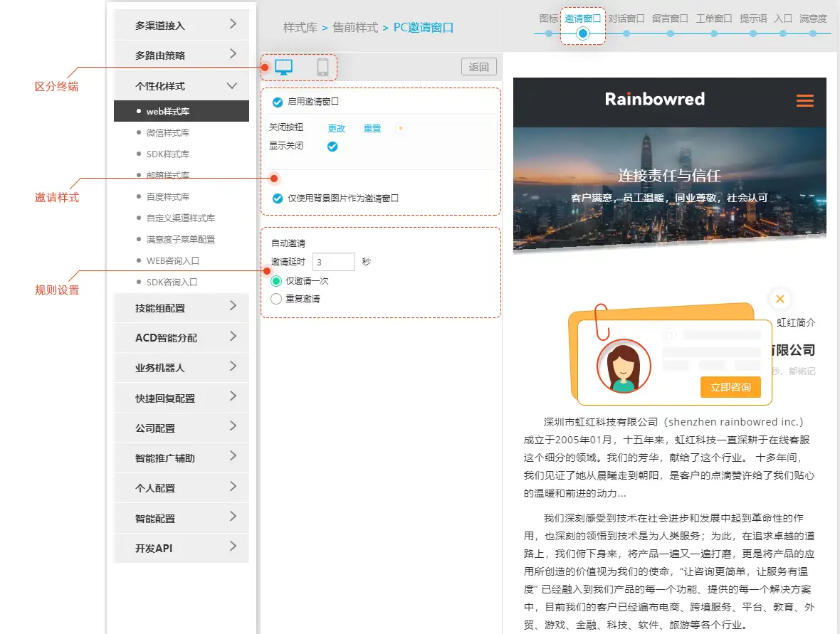Screen dimensions: 840x634
Task: Switch to the 满意度 step tab
Action: tap(813, 19)
